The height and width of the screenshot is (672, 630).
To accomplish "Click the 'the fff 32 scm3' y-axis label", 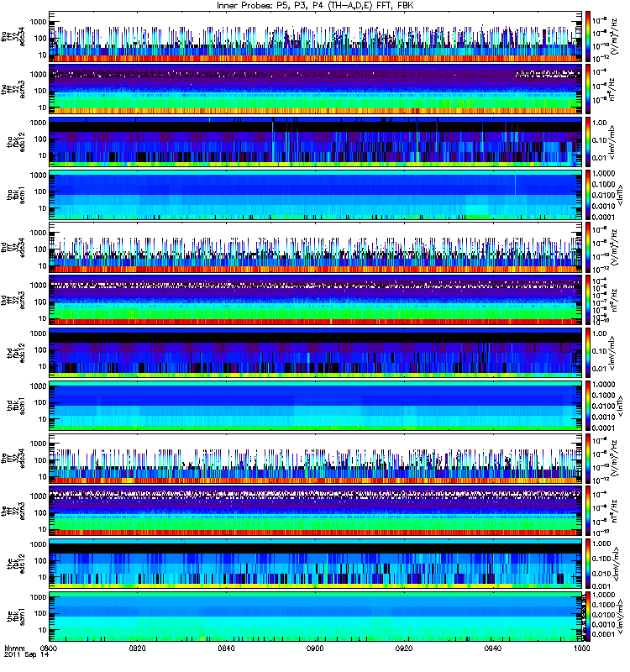I will coord(13,511).
